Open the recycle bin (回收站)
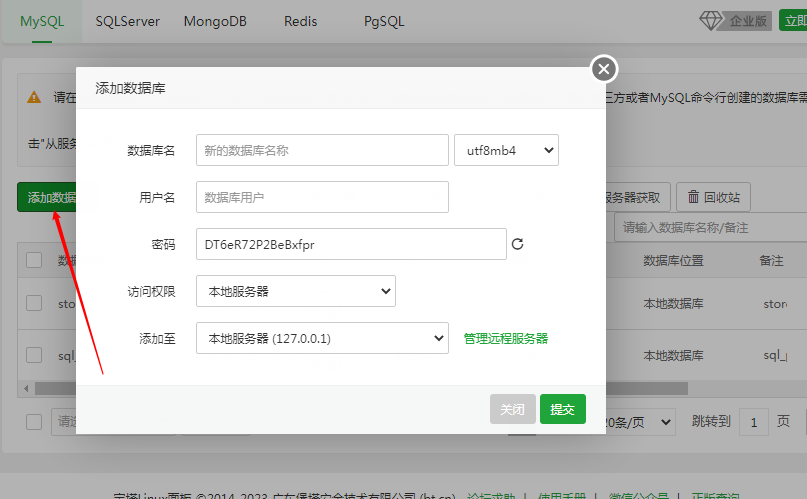This screenshot has height=499, width=807. [713, 197]
